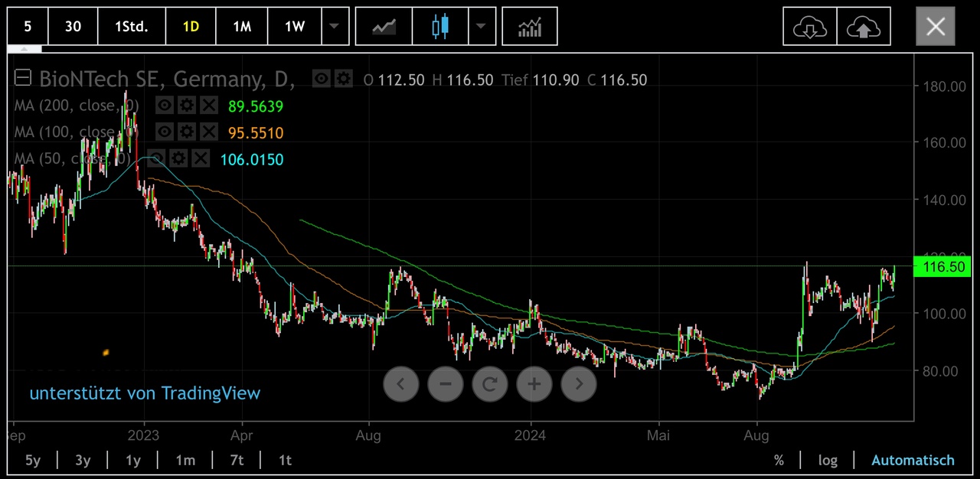Toggle logarithmic scale

pos(828,460)
